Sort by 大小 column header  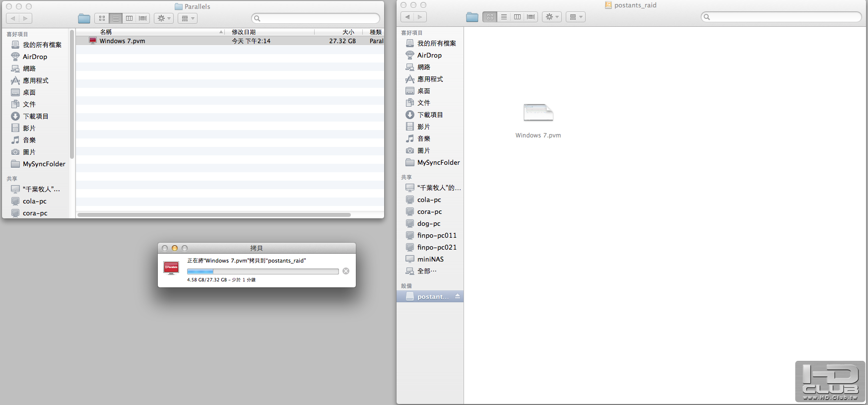(x=348, y=32)
